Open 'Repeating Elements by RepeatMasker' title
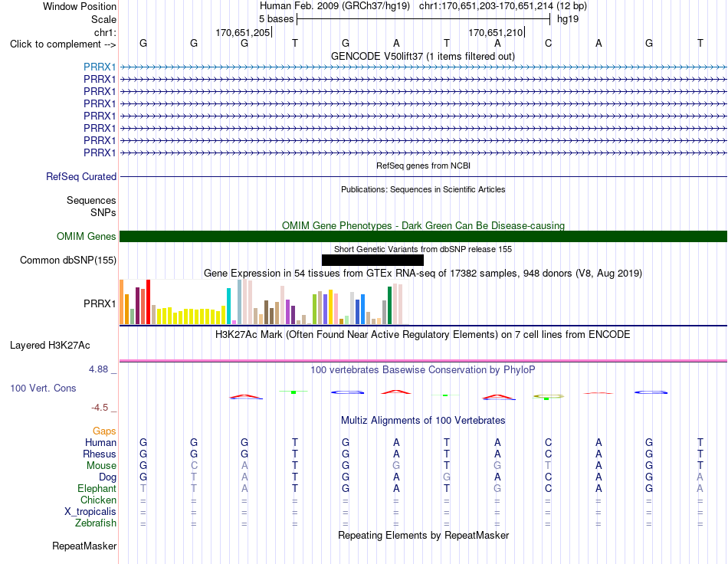Viewport: 728px width, 564px height. pyautogui.click(x=423, y=535)
